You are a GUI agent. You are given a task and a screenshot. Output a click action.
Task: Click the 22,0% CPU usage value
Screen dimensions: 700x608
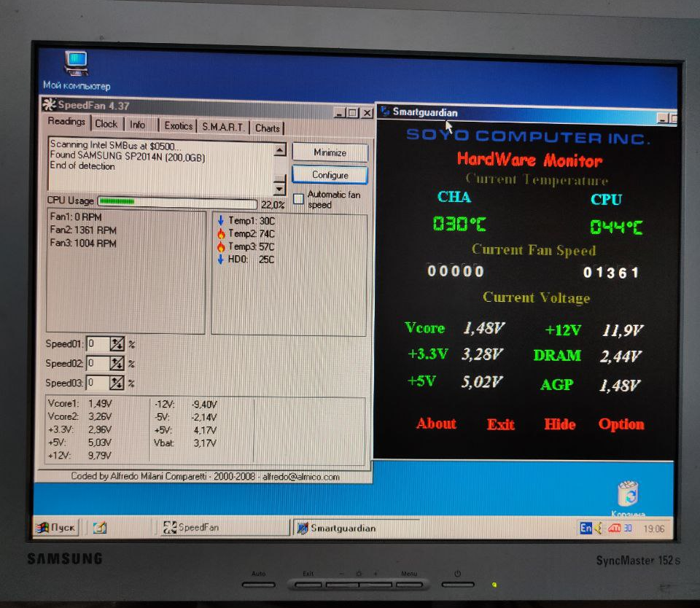[x=272, y=205]
